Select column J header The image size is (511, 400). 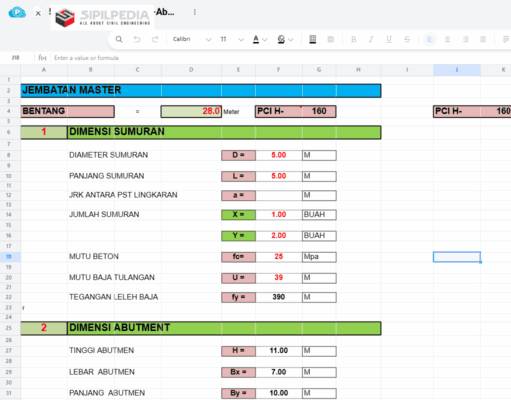coord(457,70)
